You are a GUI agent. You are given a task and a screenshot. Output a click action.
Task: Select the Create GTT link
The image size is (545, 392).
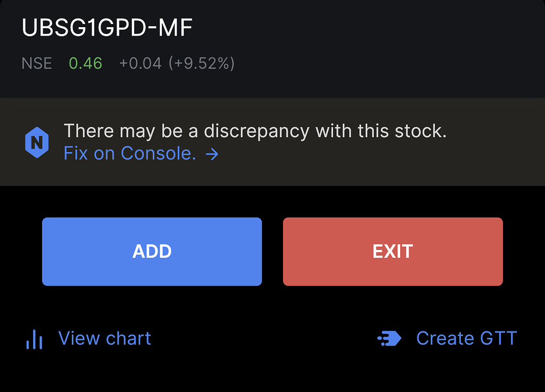(x=467, y=338)
